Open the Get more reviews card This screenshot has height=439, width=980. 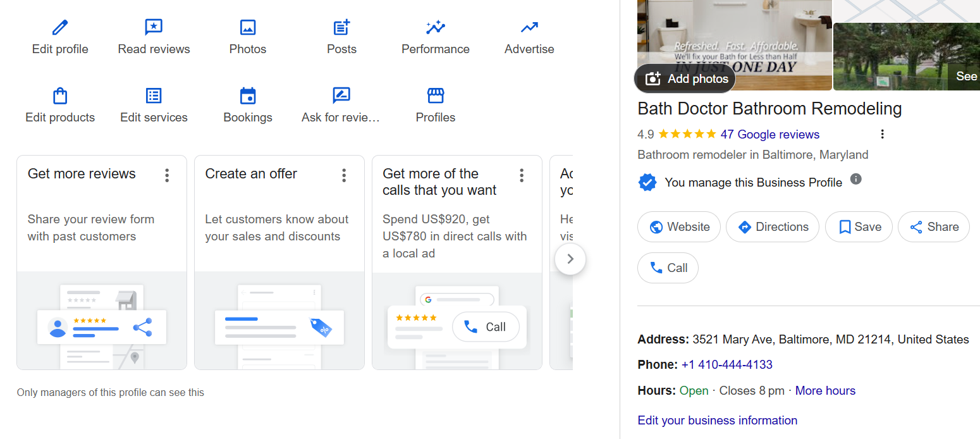click(x=102, y=263)
